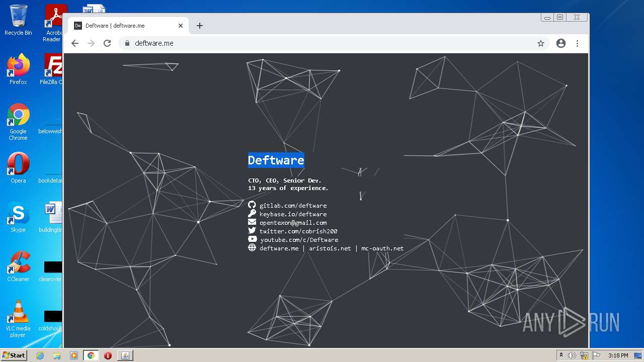Open the gitlab.com/deftware link
The image size is (644, 362).
point(293,205)
